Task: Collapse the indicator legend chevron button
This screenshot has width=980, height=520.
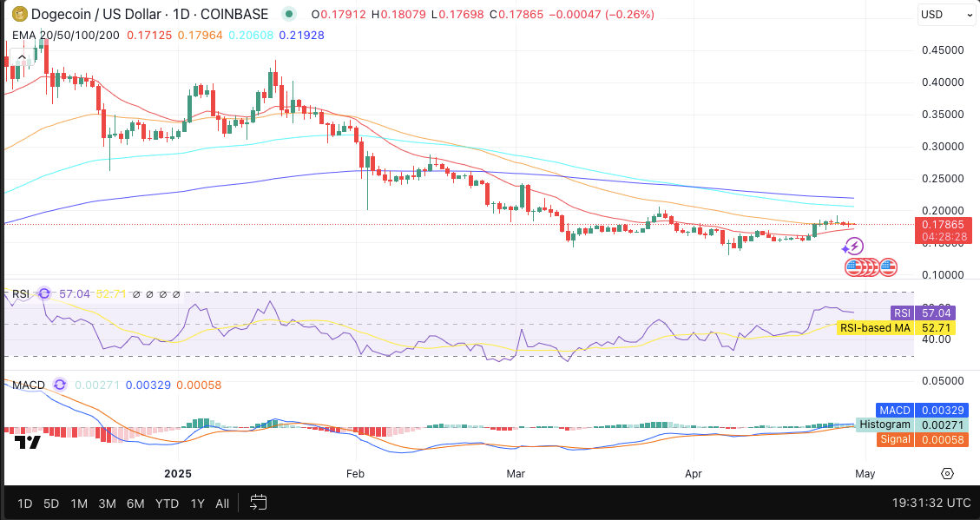Action: [22, 59]
